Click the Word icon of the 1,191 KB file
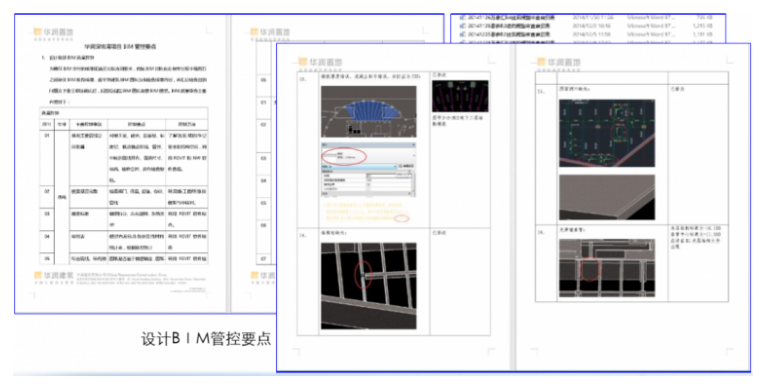 [x=463, y=35]
